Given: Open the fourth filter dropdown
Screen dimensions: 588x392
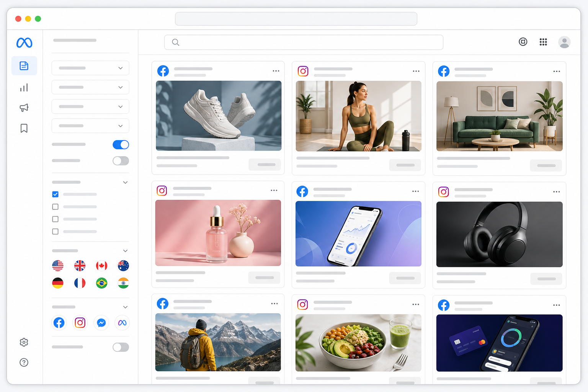Looking at the screenshot, I should 90,126.
